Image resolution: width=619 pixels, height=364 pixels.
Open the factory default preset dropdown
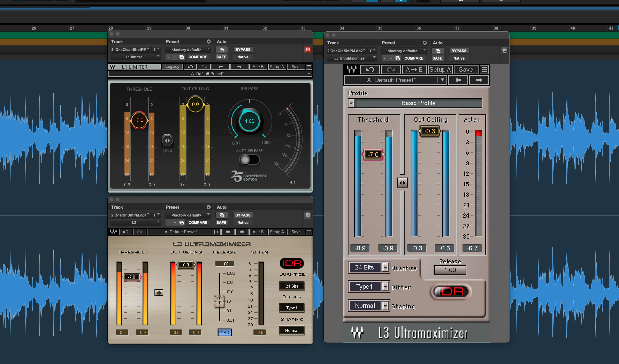coord(188,49)
